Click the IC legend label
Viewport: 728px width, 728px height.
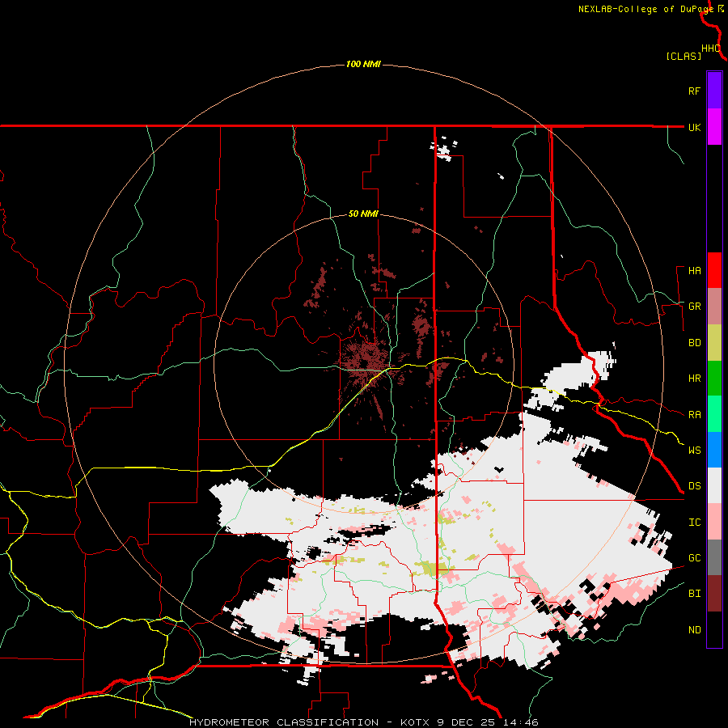[x=694, y=523]
